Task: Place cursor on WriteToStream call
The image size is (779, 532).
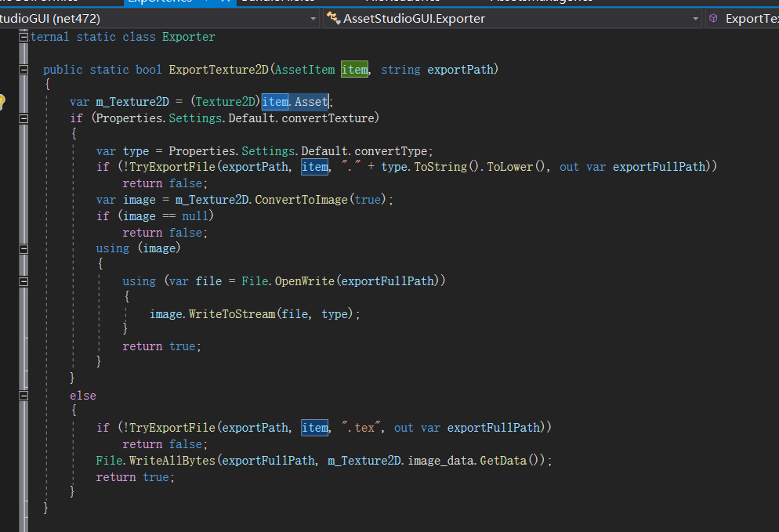Action: [x=231, y=313]
